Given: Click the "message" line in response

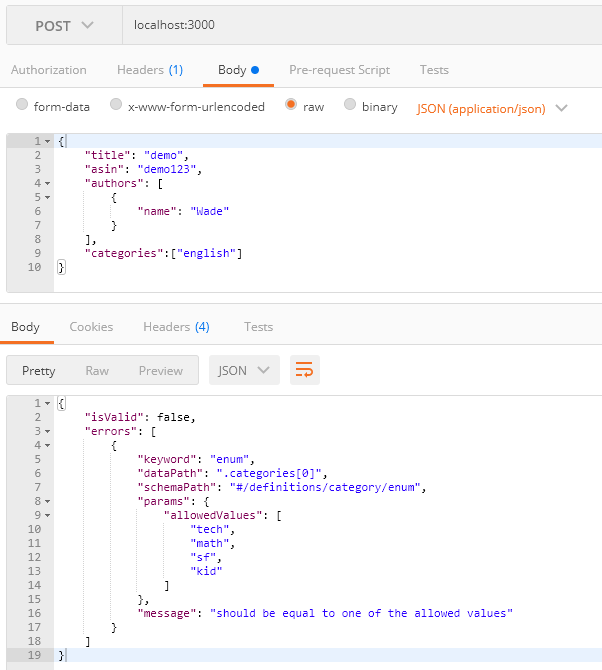Looking at the screenshot, I should pos(325,614).
